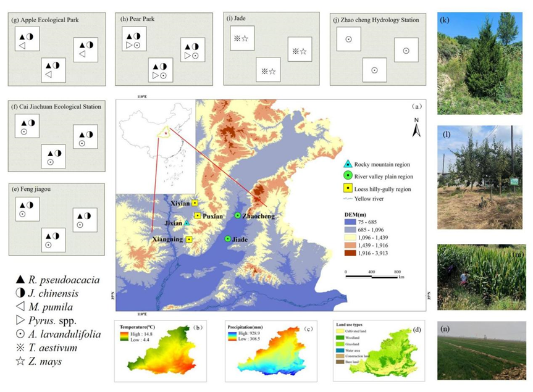
Task: Pick the DEM 75 - 685 color swatch
Action: pos(349,221)
